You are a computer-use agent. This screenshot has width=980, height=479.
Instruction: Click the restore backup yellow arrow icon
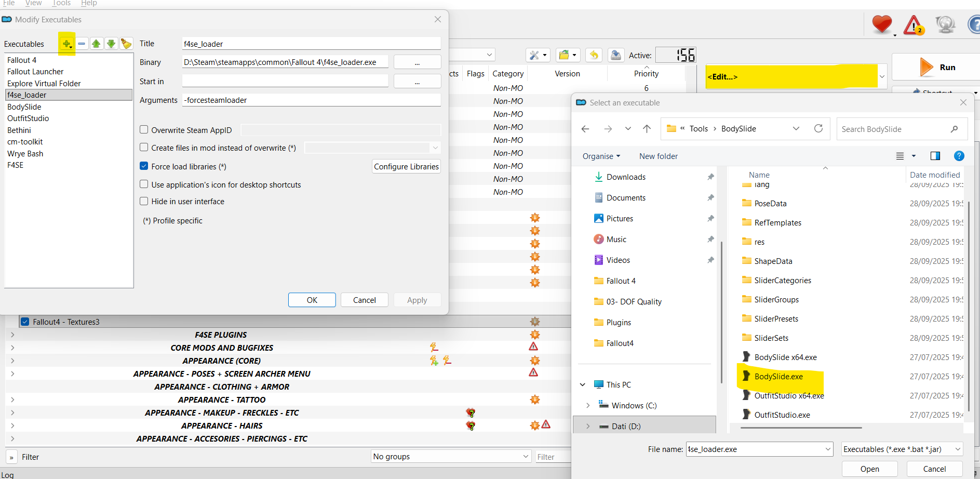(594, 55)
